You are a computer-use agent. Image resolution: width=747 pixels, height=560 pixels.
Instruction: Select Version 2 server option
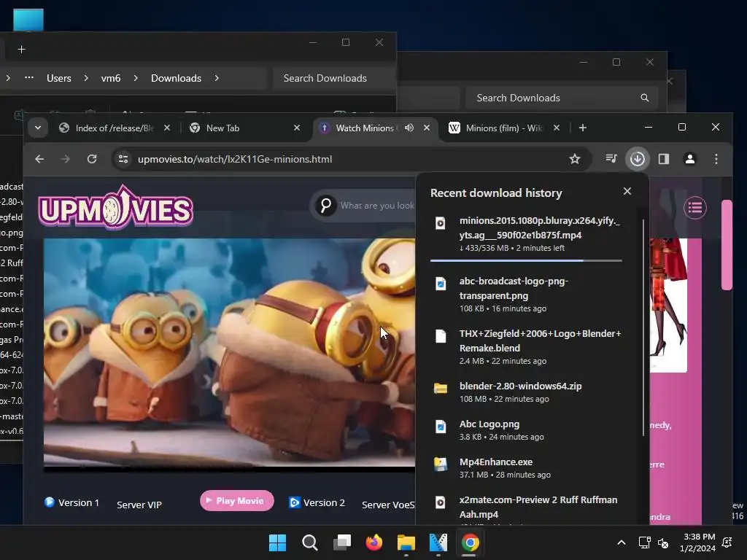[317, 502]
